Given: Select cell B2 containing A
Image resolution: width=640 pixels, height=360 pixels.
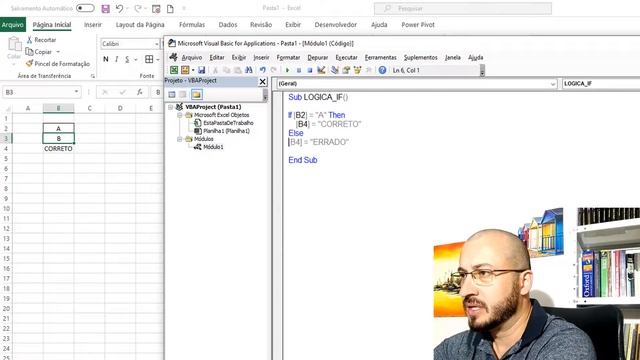Looking at the screenshot, I should pos(58,128).
